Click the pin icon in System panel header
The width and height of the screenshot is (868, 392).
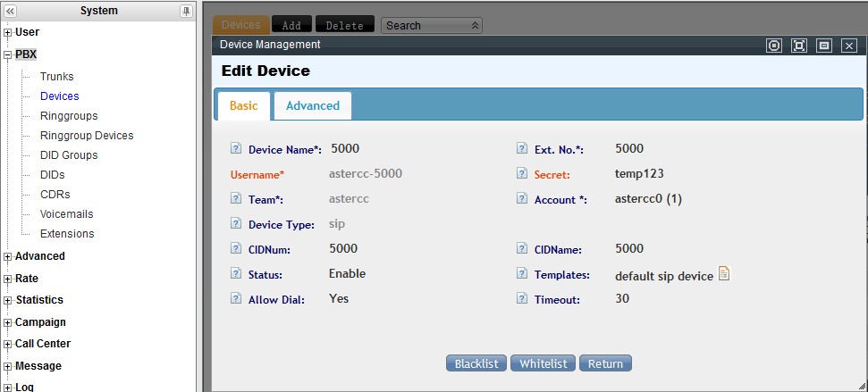point(186,11)
